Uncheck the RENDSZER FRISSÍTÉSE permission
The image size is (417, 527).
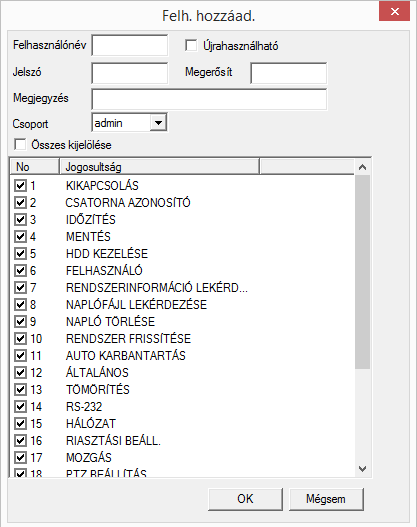20,338
